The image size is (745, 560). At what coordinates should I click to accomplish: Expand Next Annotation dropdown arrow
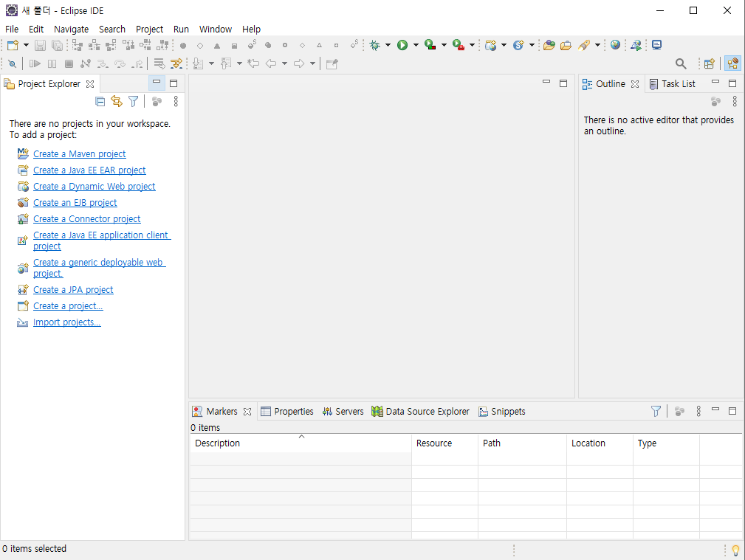click(x=211, y=63)
